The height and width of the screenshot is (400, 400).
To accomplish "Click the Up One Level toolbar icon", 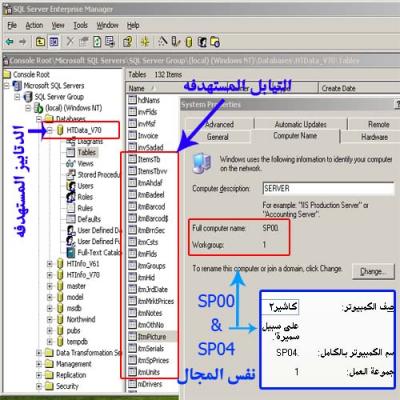I will coord(40,42).
